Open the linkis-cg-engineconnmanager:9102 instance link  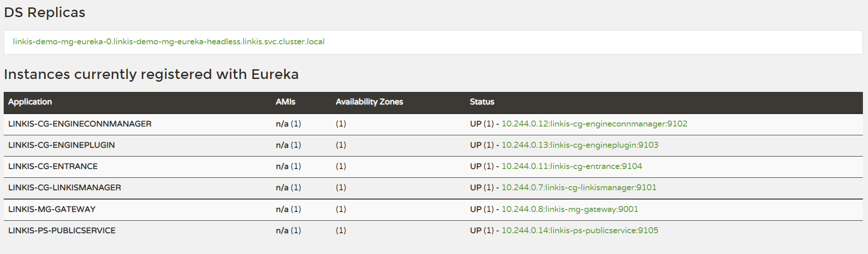pyautogui.click(x=594, y=124)
